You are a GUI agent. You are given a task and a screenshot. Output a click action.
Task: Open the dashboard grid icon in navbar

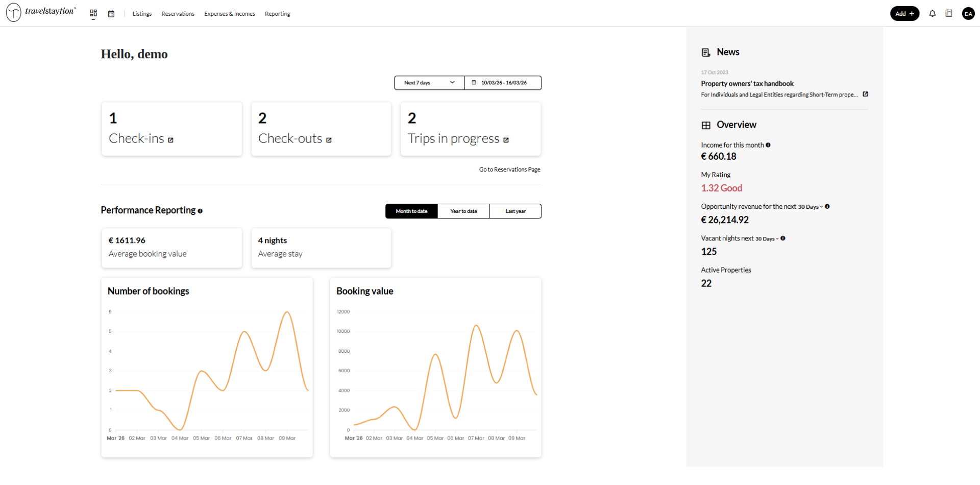click(x=93, y=14)
